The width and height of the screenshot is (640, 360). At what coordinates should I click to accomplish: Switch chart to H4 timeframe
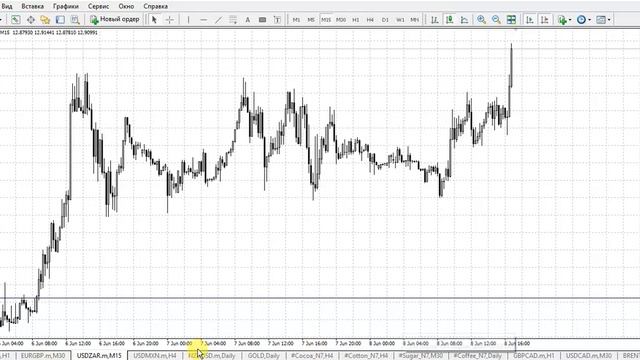[x=370, y=20]
